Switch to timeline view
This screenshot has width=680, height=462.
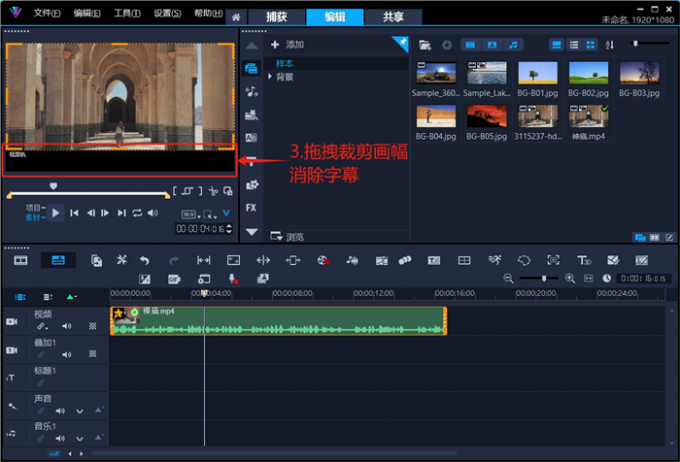click(58, 260)
